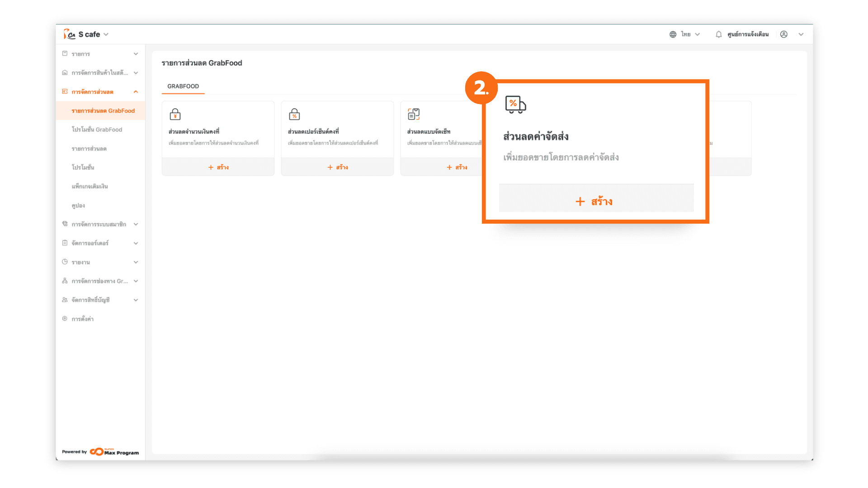Viewport: 868px width, 488px height.
Task: Select the GRABFOOD tab
Action: 183,86
